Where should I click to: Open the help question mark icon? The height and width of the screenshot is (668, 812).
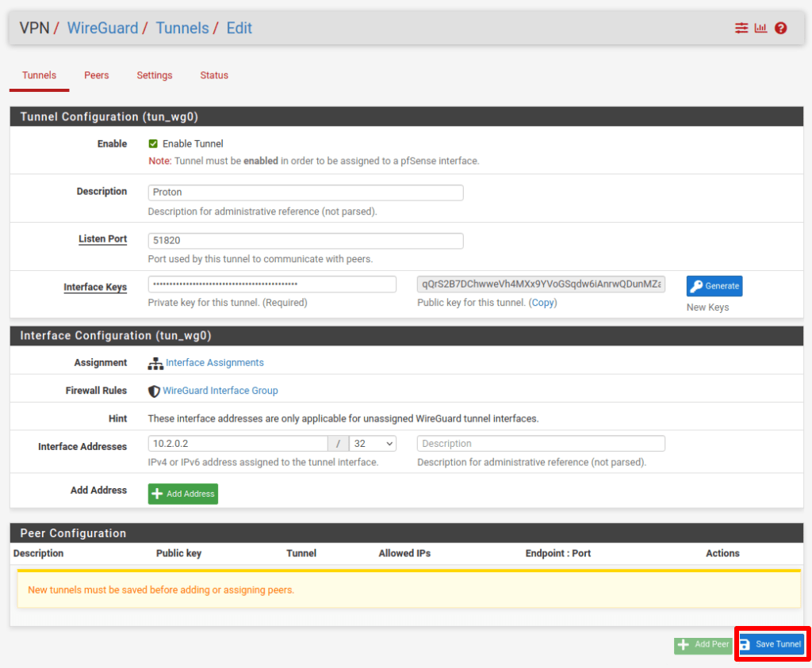[780, 28]
